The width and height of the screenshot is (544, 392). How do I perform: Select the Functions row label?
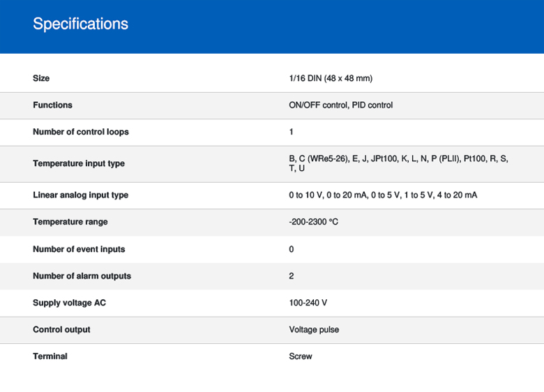pos(52,105)
